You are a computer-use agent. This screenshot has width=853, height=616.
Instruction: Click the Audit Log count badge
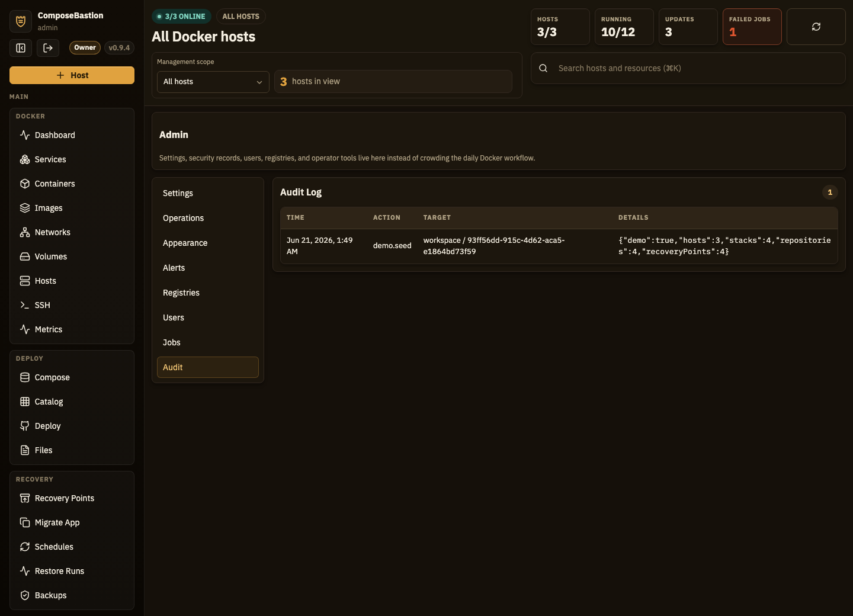coord(830,192)
